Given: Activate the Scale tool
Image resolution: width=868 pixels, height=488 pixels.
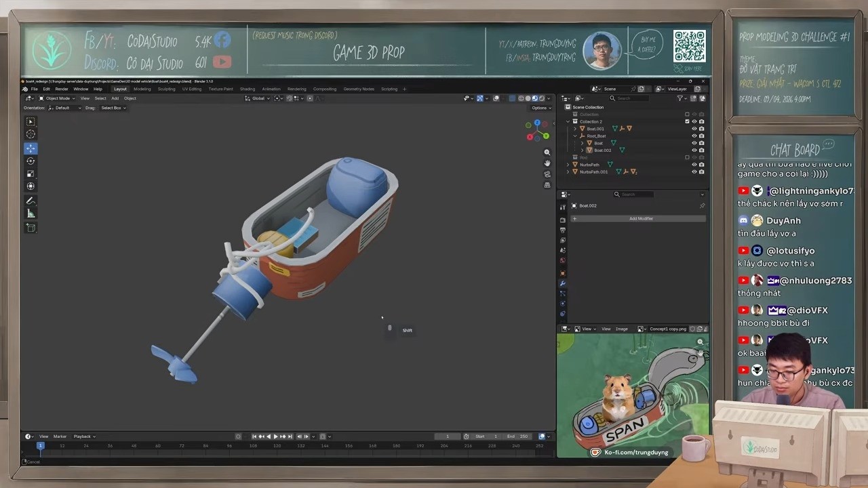Looking at the screenshot, I should click(x=31, y=174).
